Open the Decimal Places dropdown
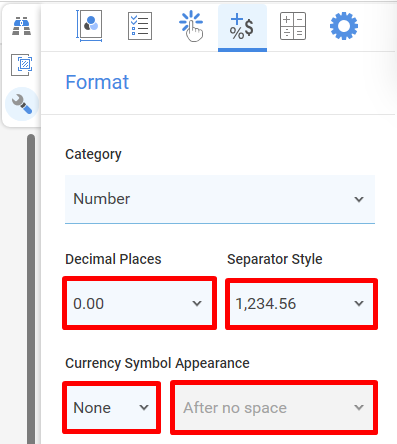The width and height of the screenshot is (397, 444). [139, 303]
